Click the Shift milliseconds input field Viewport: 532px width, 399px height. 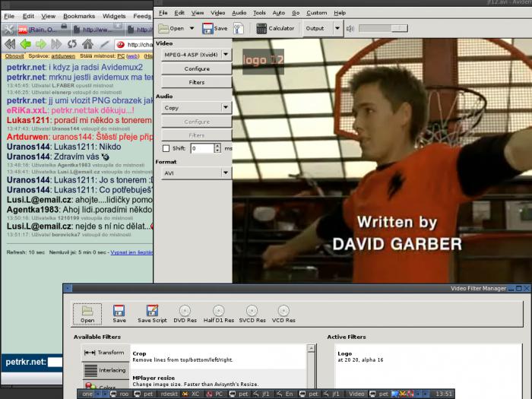[202, 148]
